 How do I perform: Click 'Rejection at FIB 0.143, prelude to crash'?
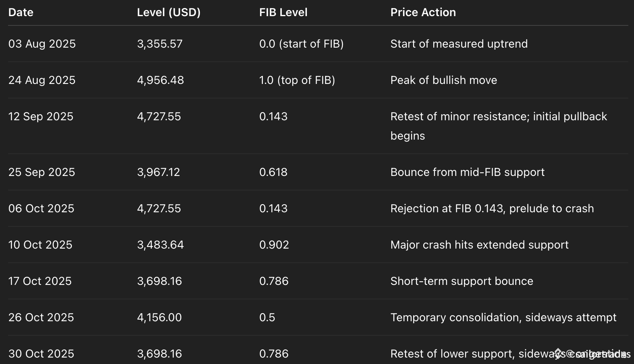point(492,209)
